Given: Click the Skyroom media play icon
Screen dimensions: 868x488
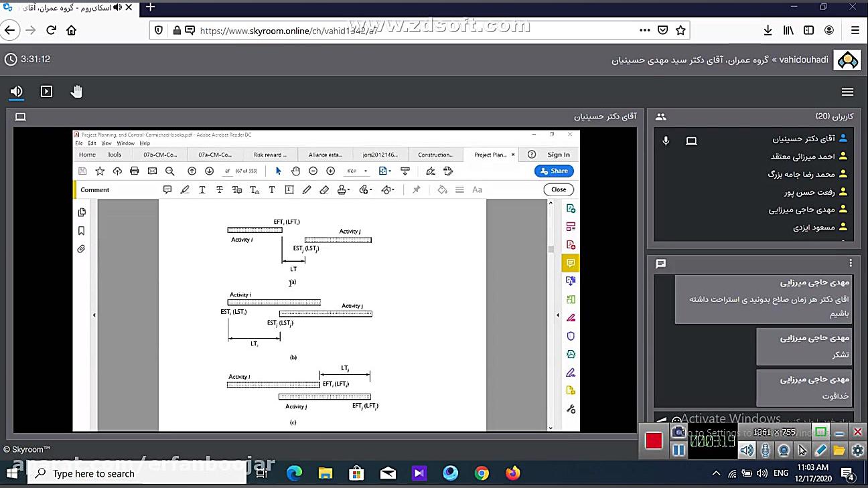Looking at the screenshot, I should click(x=46, y=92).
